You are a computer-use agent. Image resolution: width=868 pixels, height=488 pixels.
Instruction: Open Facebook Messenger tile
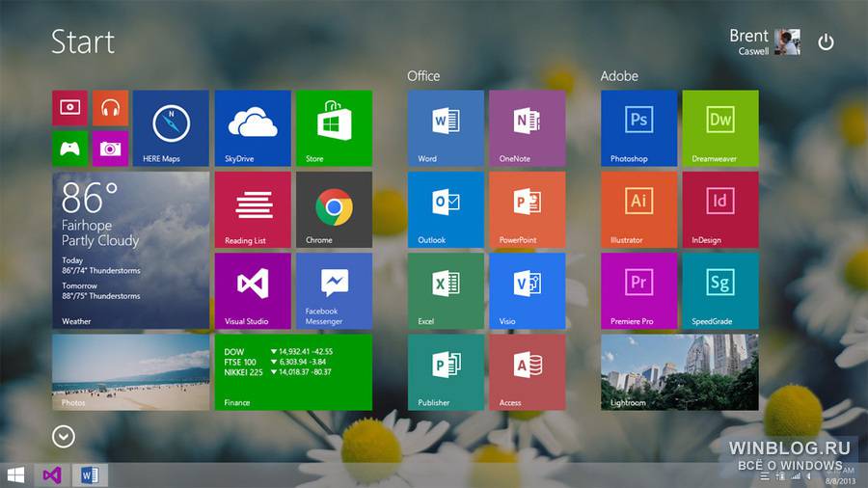334,291
